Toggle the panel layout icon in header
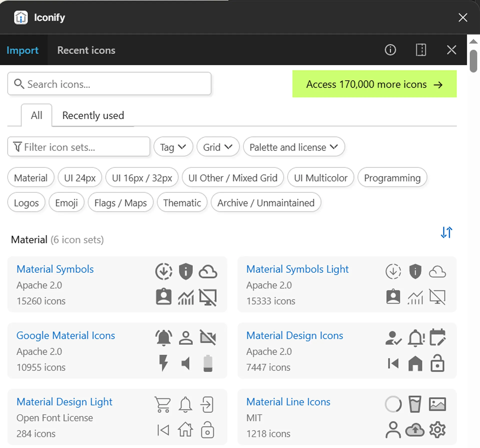 click(421, 50)
